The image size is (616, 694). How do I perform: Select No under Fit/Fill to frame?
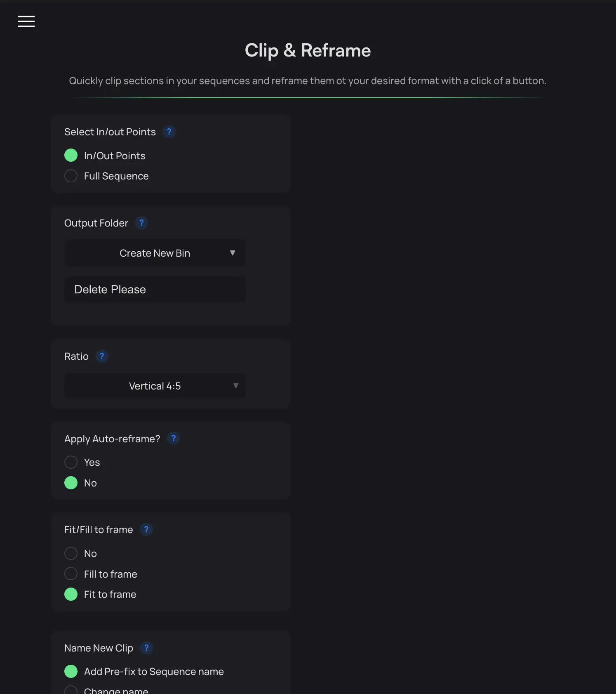point(71,553)
